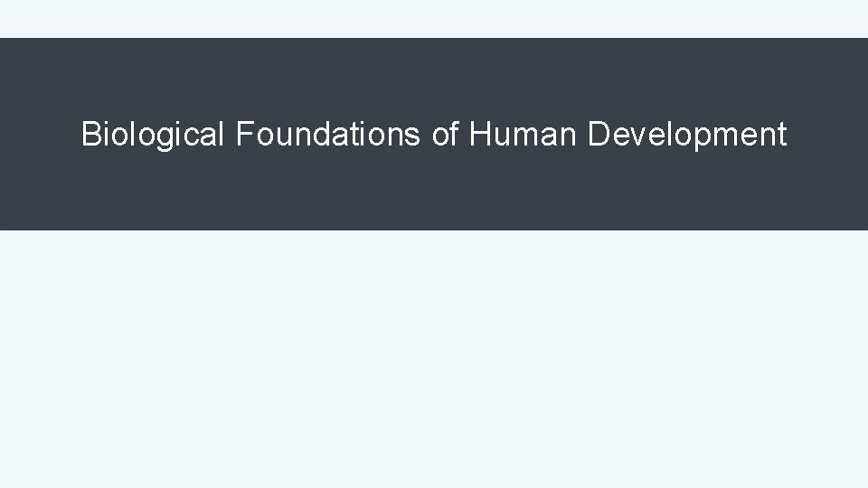Click the dark banner right of "Development"

(827, 135)
